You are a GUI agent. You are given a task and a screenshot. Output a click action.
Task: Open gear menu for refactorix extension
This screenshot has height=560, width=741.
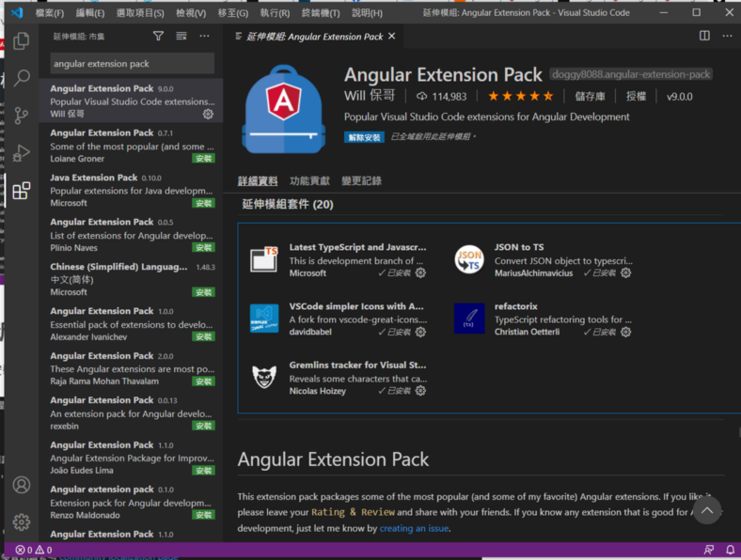pyautogui.click(x=625, y=332)
